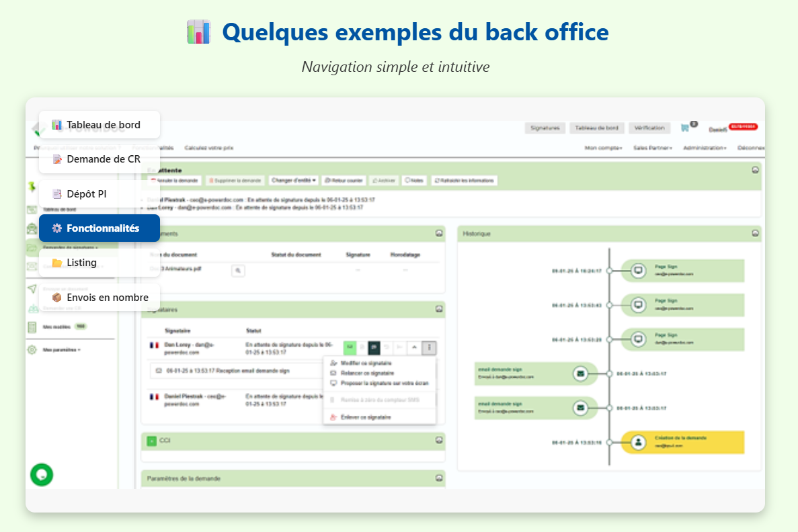Select the top timeline marker in Historique
Image resolution: width=798 pixels, height=532 pixels.
[x=609, y=271]
